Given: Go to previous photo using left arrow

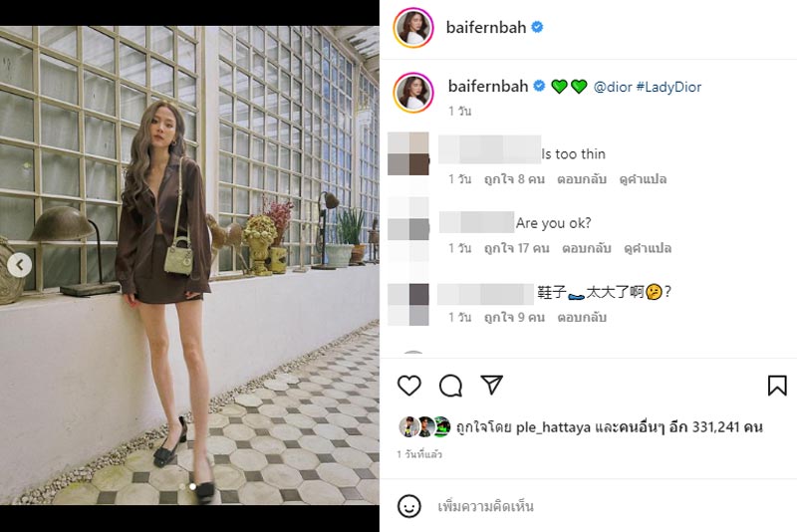Looking at the screenshot, I should [x=20, y=265].
